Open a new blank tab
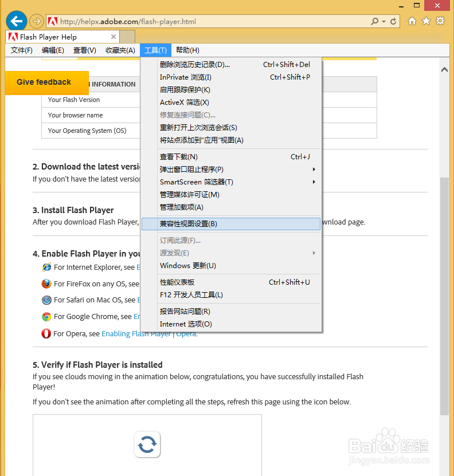 [x=127, y=37]
